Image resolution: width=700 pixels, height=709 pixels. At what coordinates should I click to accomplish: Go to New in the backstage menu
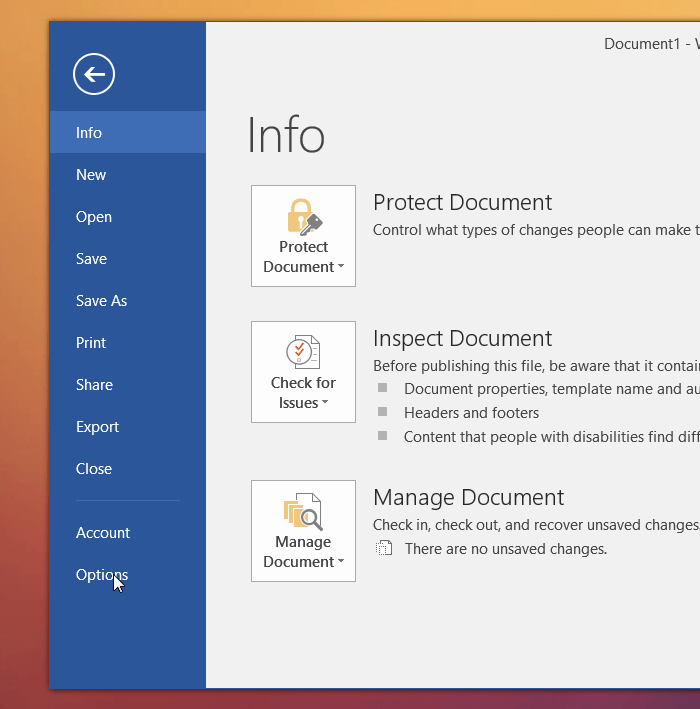[x=91, y=174]
